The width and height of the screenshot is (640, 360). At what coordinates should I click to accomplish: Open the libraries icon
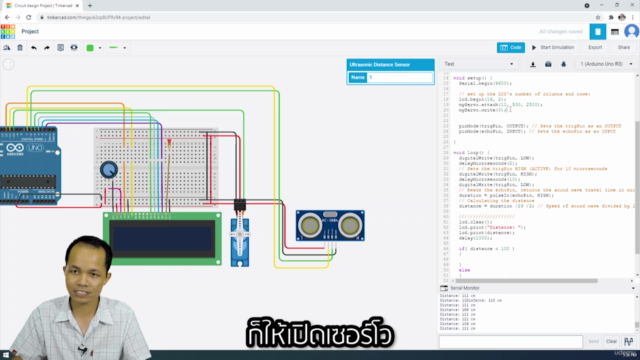548,64
